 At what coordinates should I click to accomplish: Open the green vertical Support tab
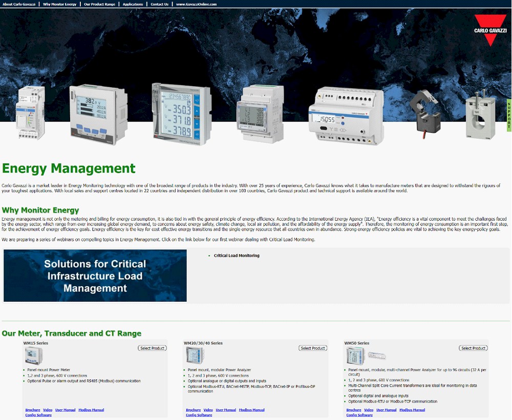[509, 115]
